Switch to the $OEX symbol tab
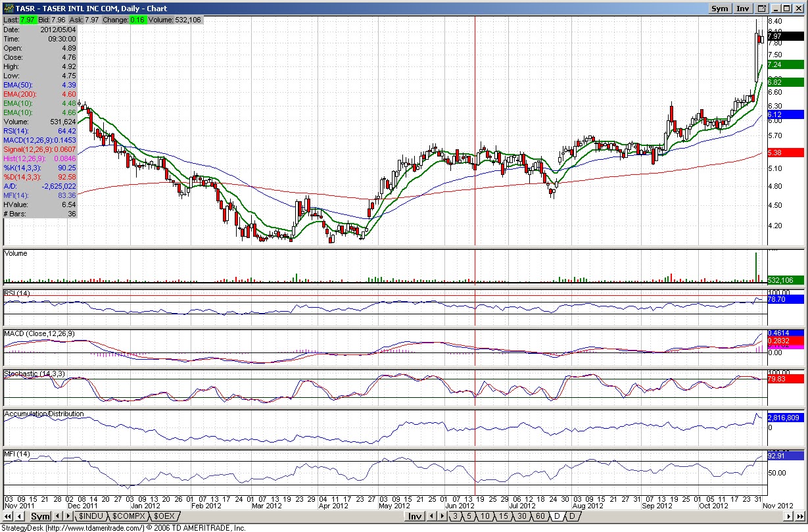This screenshot has width=808, height=532. pyautogui.click(x=164, y=517)
